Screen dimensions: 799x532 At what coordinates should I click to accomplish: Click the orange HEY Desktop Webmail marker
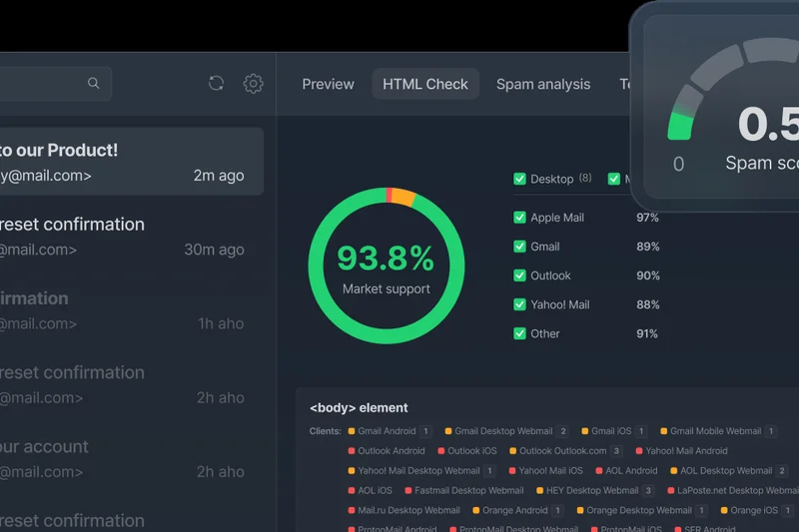pos(539,491)
